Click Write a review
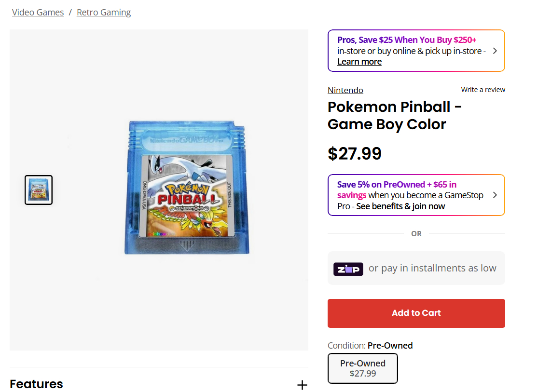 [x=483, y=90]
